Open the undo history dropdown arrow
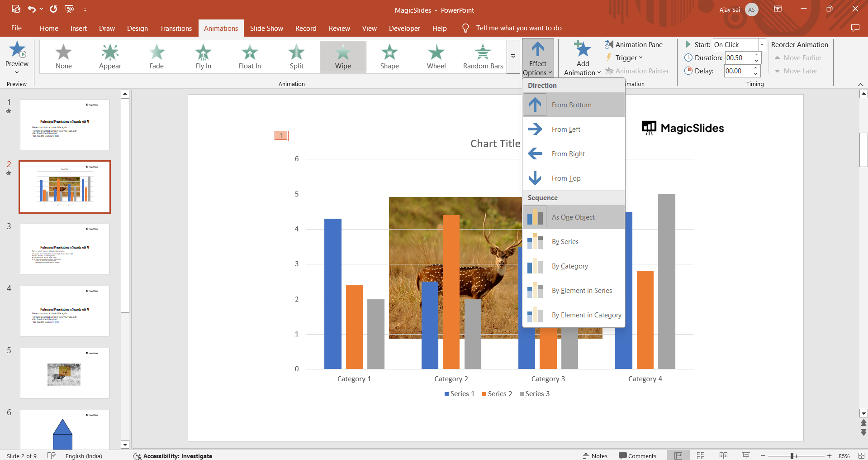The height and width of the screenshot is (460, 868). point(41,9)
